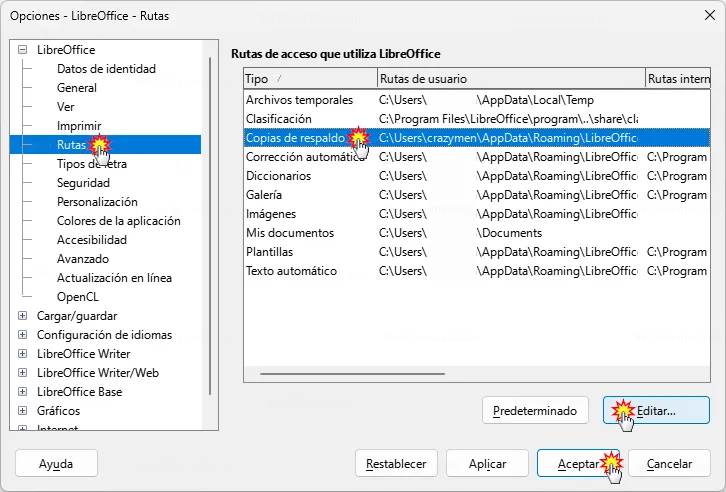Select LibreOffice Writer/Web label in tree
This screenshot has height=492, width=726.
click(98, 373)
